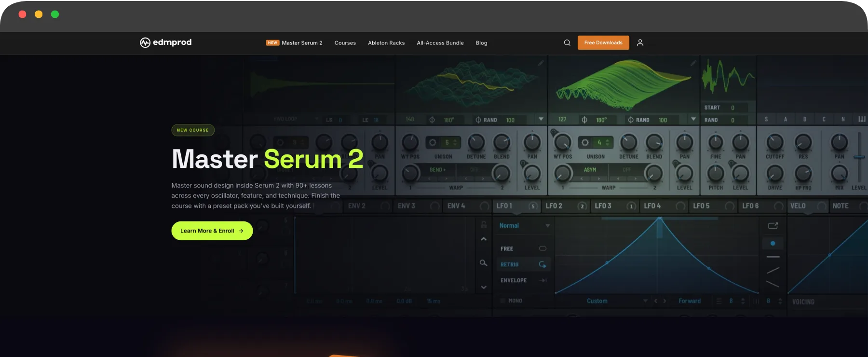Click the CUTOFF knob
The height and width of the screenshot is (357, 868).
tap(775, 142)
